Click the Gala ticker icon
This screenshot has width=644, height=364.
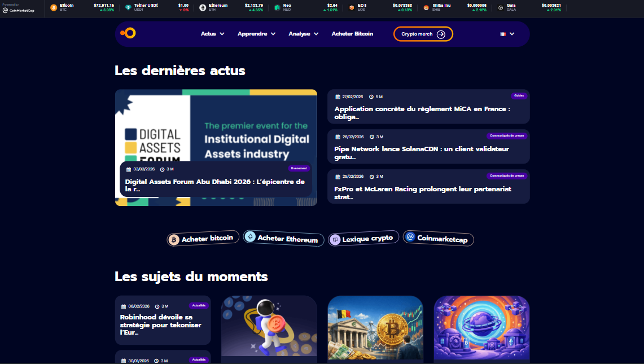(x=501, y=7)
